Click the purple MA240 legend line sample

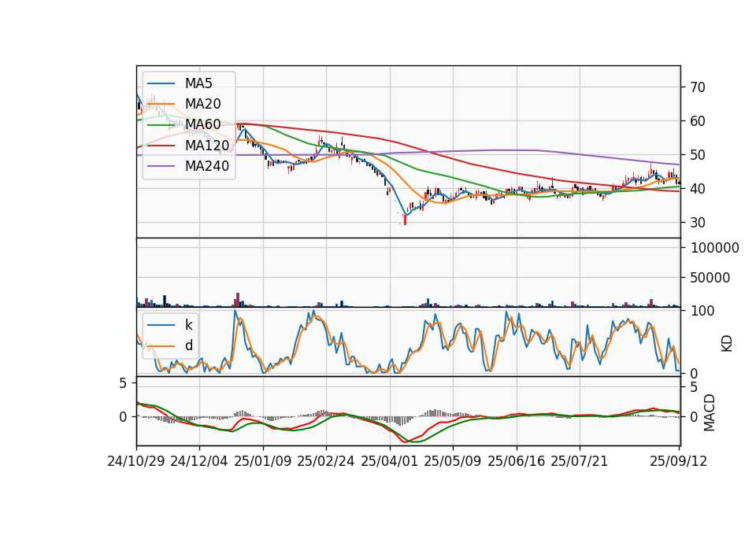[x=161, y=166]
